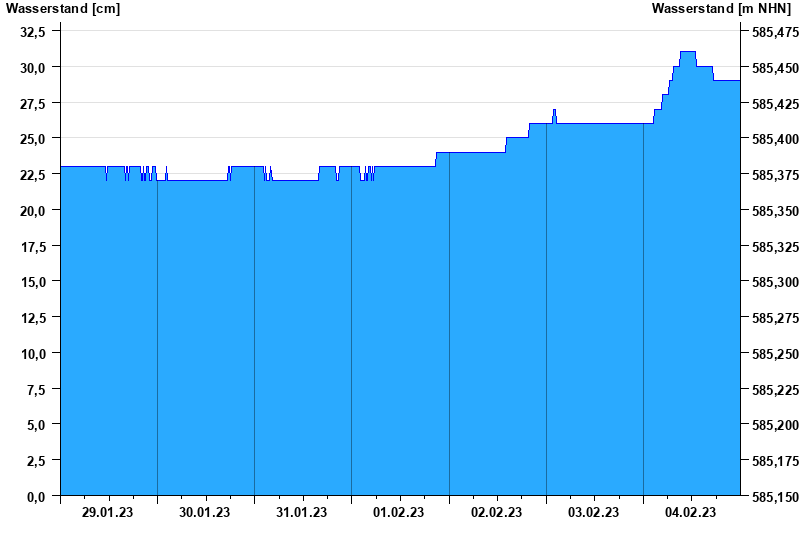This screenshot has width=800, height=550.
Task: Click the 585,275 label on right axis
Action: (776, 318)
